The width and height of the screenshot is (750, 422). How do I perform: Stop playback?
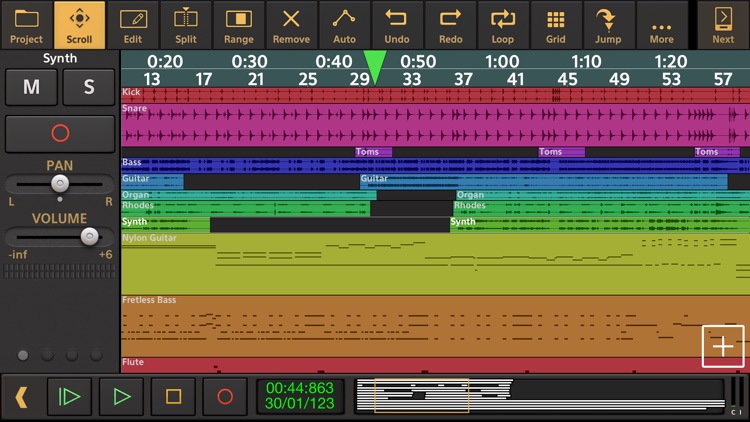point(173,397)
